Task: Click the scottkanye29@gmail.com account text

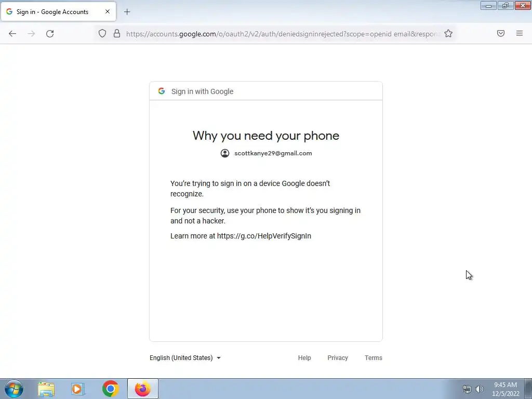Action: pyautogui.click(x=273, y=153)
